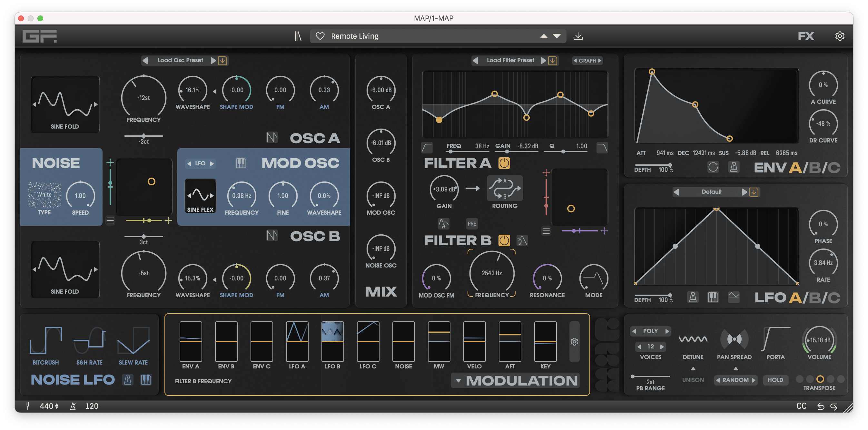Viewport: 868px width, 430px height.
Task: Click the undo arrow in status bar
Action: [821, 406]
